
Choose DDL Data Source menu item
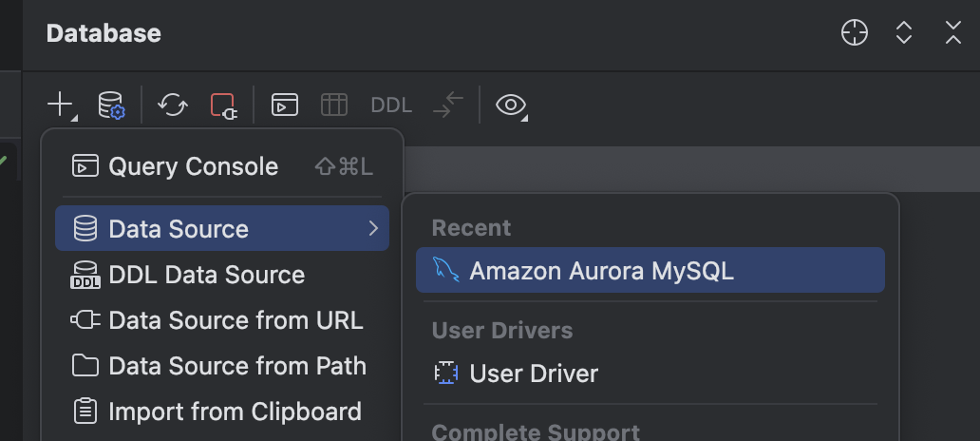(222, 275)
